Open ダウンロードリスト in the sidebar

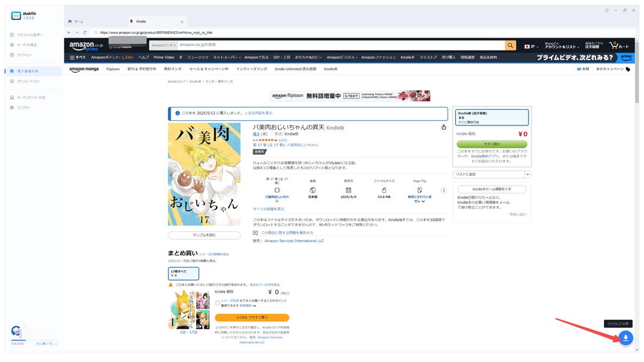pos(28,81)
